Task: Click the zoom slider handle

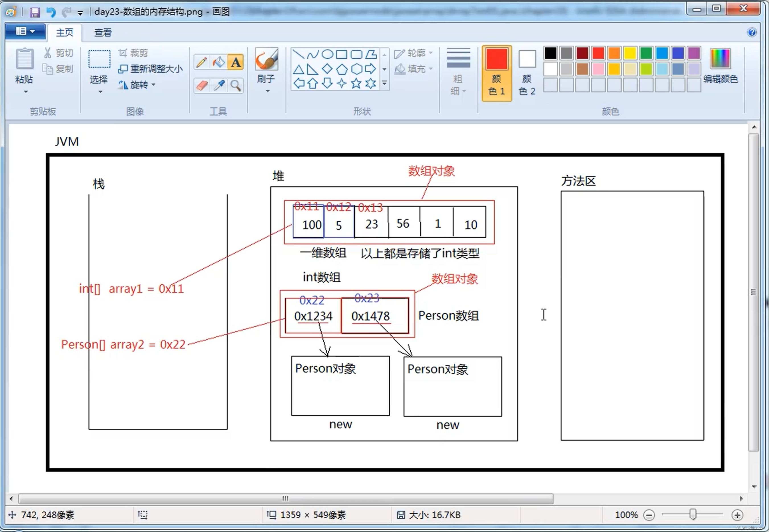Action: point(693,514)
